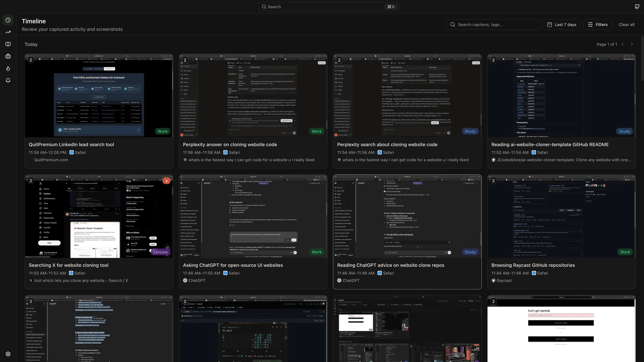Viewport: 644px width, 362px height.
Task: Click the Safari icon on Searching X card
Action: coord(71,273)
